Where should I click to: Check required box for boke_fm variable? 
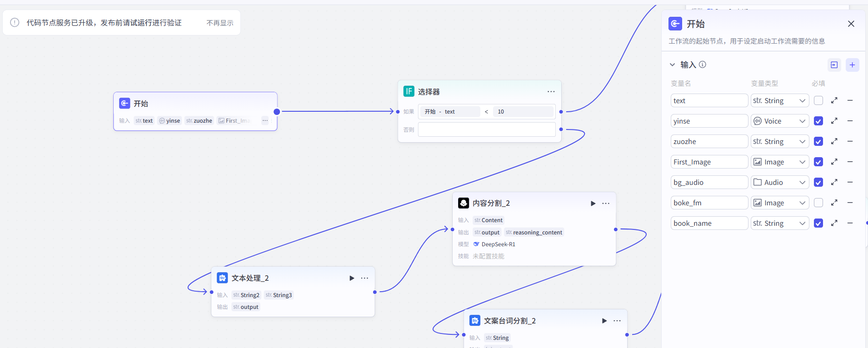click(818, 203)
